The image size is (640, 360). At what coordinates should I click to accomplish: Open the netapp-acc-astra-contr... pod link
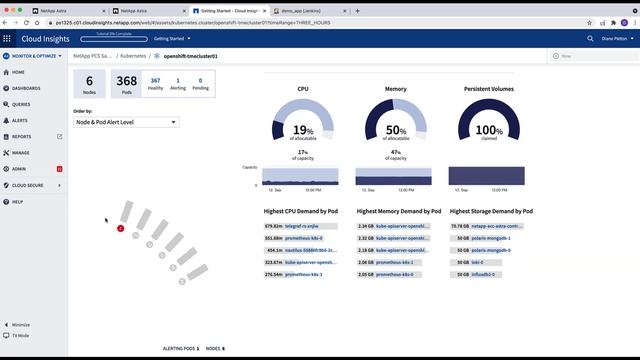(x=497, y=226)
